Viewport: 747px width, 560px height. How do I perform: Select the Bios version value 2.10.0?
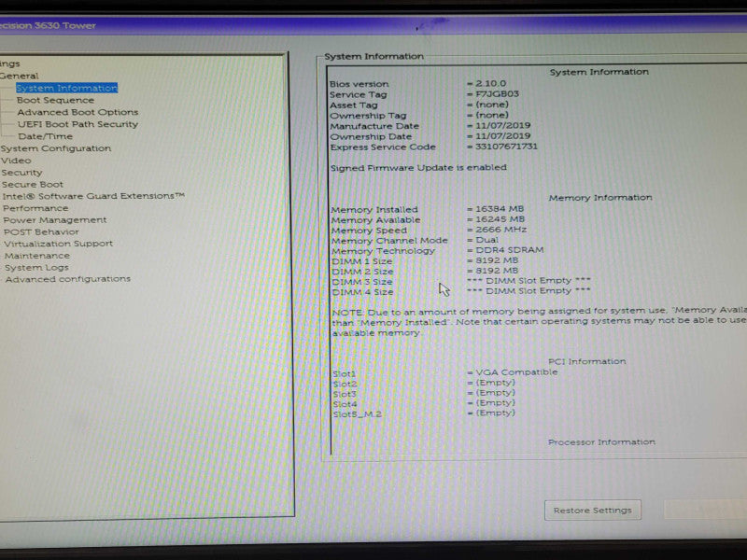click(491, 83)
